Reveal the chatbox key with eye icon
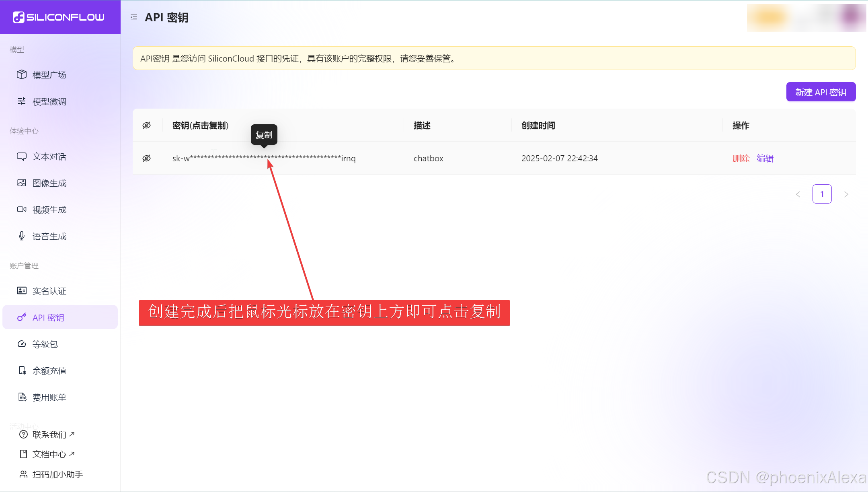Image resolution: width=868 pixels, height=492 pixels. click(x=147, y=159)
